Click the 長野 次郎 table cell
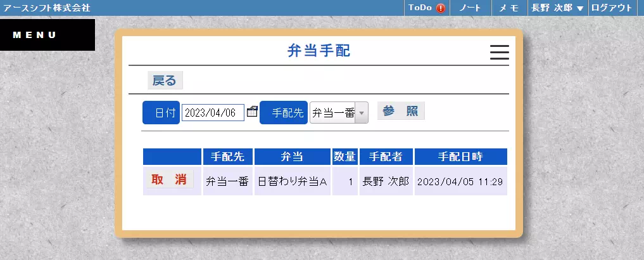Viewport: 644px width, 260px height. point(386,181)
